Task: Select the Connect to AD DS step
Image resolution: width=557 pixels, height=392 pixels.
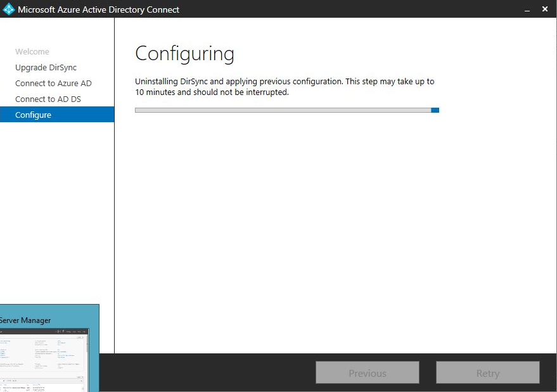Action: 48,99
